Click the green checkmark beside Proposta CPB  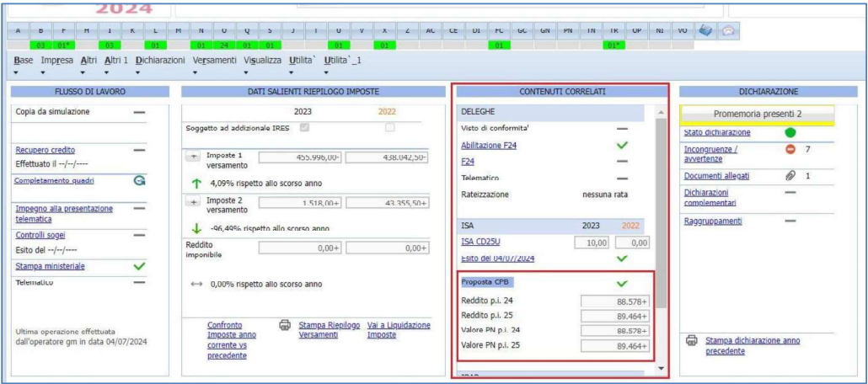point(622,283)
